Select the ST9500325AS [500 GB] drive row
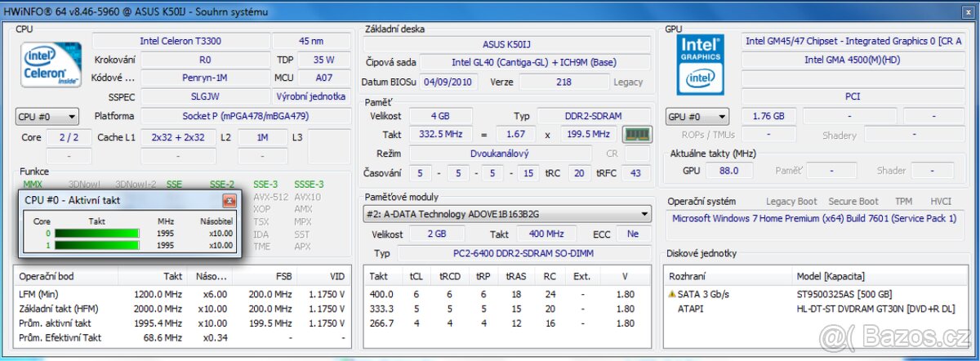This screenshot has width=980, height=361. pyautogui.click(x=815, y=294)
